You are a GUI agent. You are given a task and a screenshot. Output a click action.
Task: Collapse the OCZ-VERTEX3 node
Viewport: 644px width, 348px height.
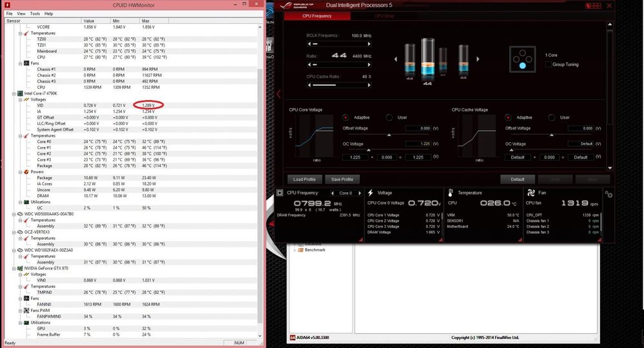tap(14, 232)
